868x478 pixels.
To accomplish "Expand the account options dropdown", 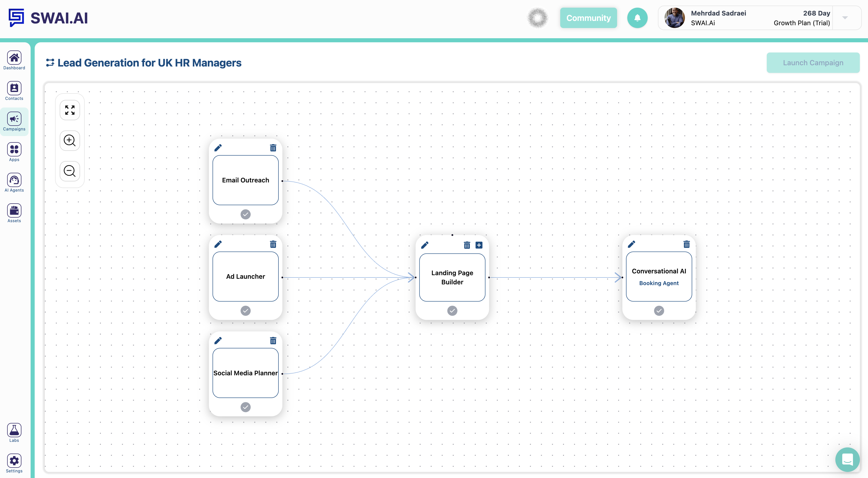I will pyautogui.click(x=845, y=18).
